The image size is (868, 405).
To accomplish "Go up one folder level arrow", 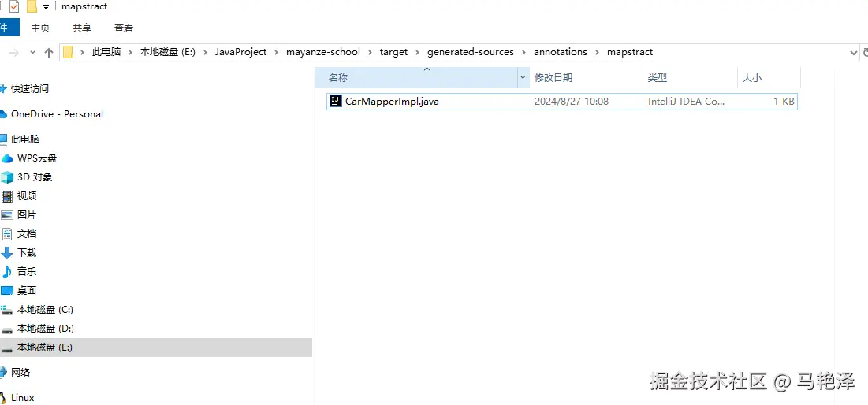I will coord(49,52).
